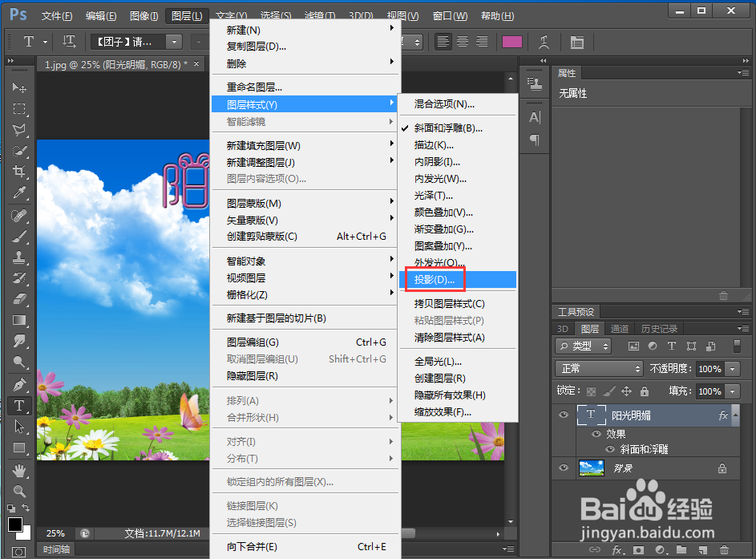This screenshot has height=559, width=756.
Task: Click the pink color swatch in options bar
Action: coord(512,42)
